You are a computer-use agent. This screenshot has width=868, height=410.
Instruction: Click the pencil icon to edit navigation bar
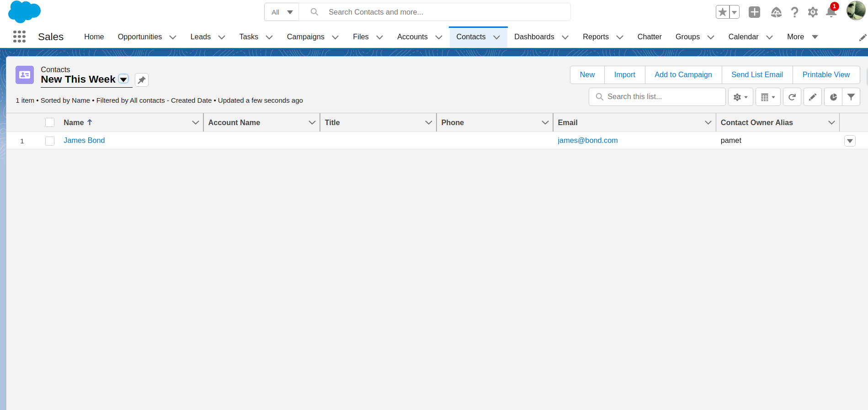click(x=863, y=37)
